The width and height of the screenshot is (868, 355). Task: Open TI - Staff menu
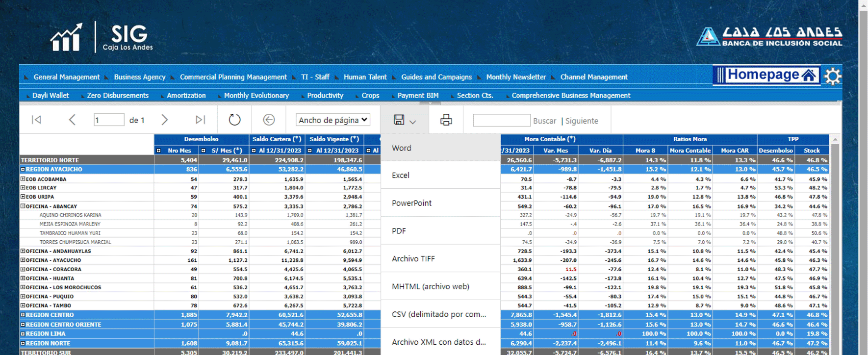[315, 77]
